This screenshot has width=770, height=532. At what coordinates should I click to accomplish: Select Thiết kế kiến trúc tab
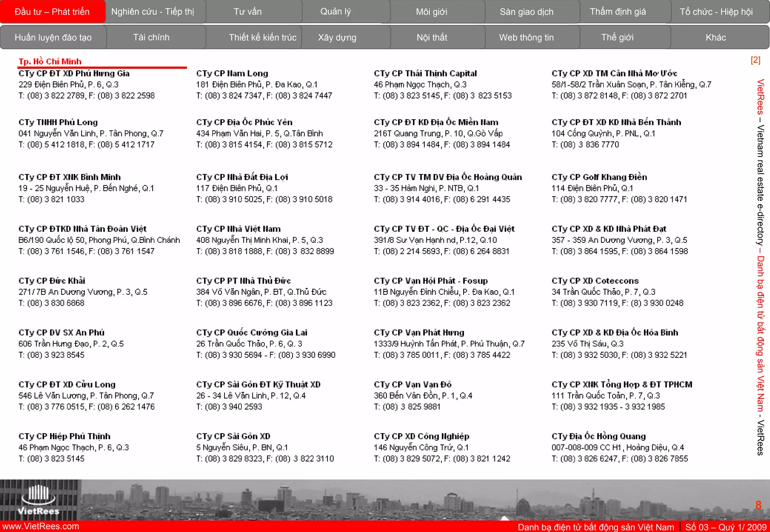pyautogui.click(x=254, y=37)
